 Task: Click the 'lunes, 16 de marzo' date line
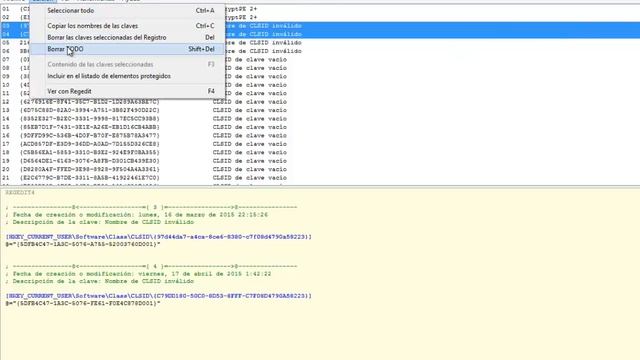(137, 215)
